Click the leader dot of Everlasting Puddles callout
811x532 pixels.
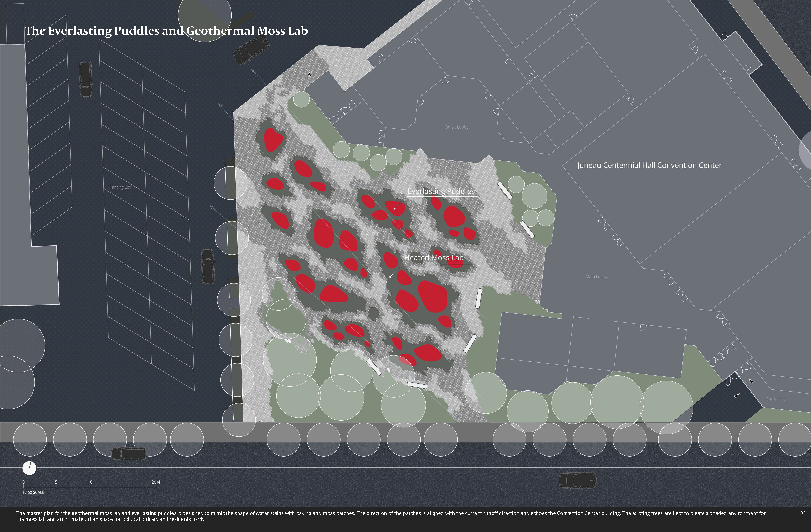click(395, 208)
